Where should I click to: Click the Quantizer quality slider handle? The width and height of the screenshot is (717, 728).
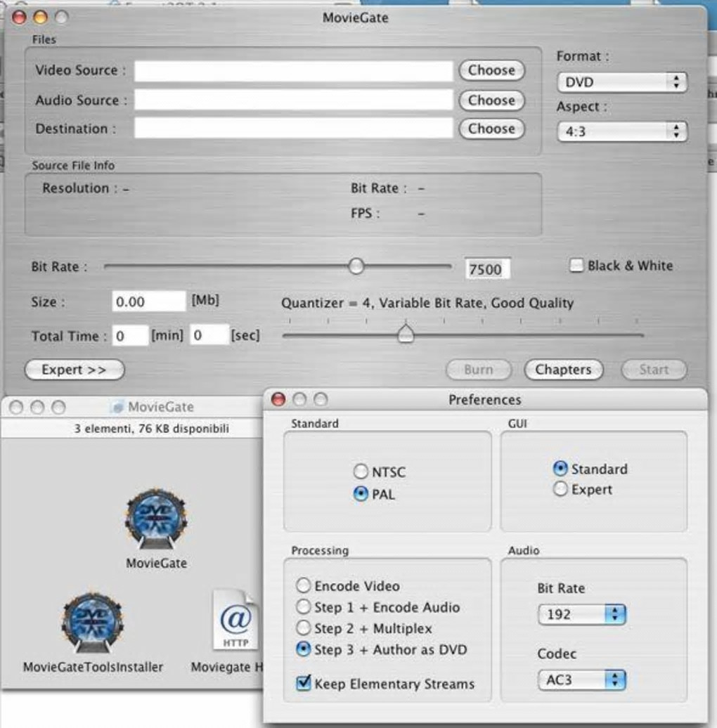pyautogui.click(x=406, y=333)
